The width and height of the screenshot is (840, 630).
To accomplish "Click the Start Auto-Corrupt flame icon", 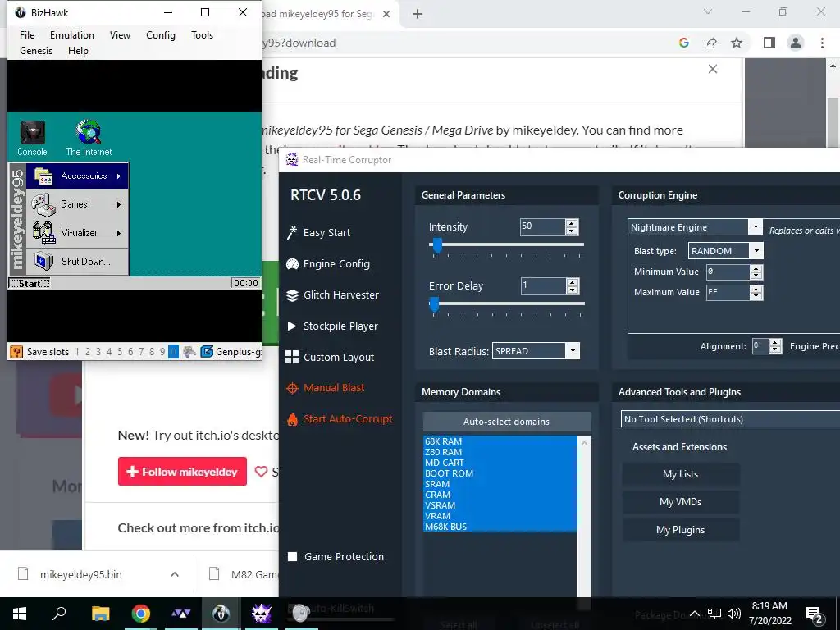I will pyautogui.click(x=293, y=419).
